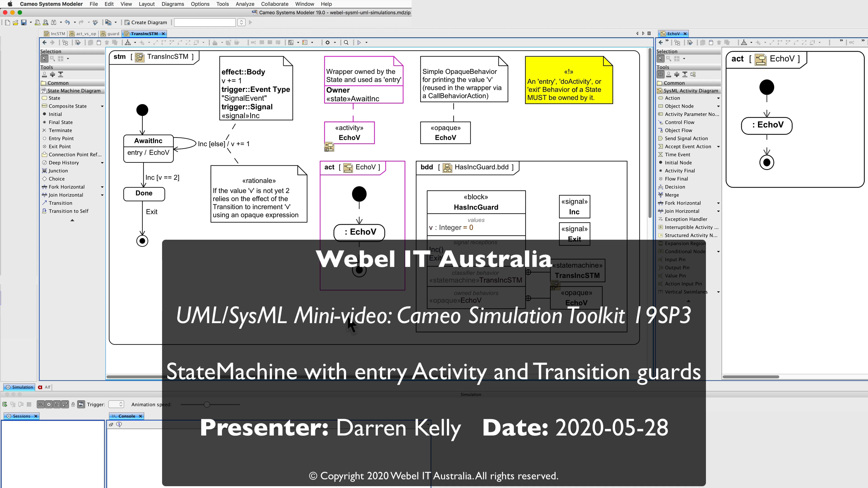The image size is (868, 488).
Task: Toggle the trigger lock icon in the Simulation toolbar
Action: 73,404
